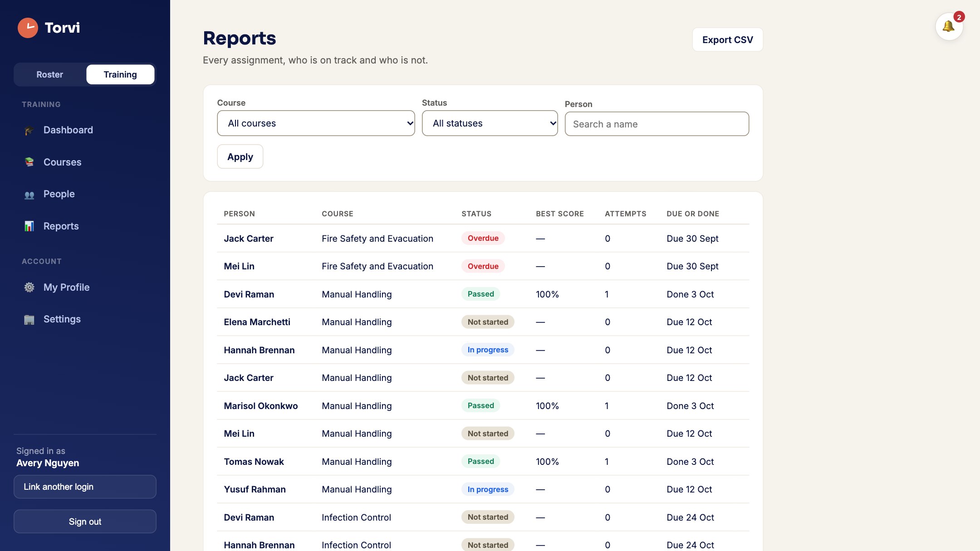Click Mei Lin in Fire Safety row

(x=239, y=266)
